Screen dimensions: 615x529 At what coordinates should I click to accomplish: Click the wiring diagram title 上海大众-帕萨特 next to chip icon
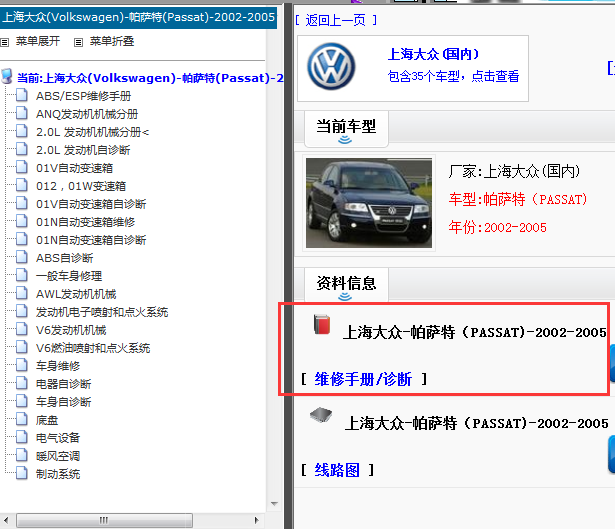point(477,423)
